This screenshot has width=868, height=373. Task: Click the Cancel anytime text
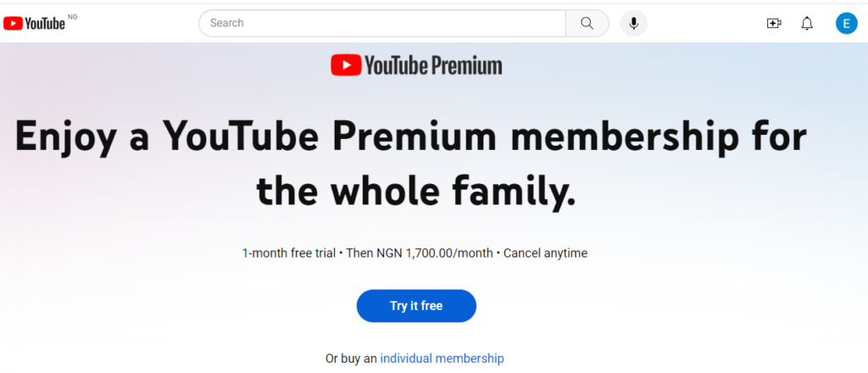545,253
